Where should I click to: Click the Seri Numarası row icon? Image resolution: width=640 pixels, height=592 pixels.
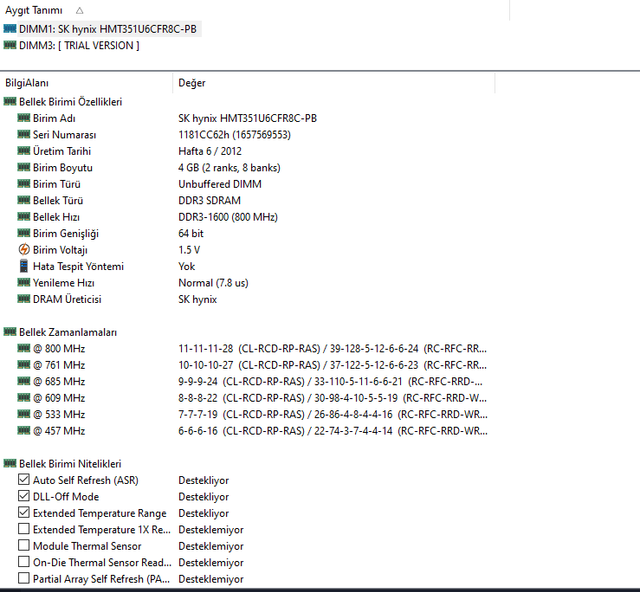click(24, 134)
